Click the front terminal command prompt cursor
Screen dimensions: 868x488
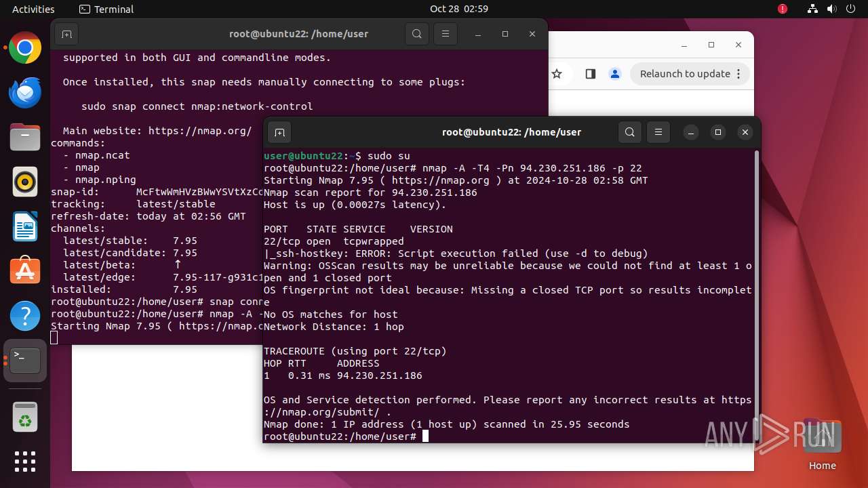[x=425, y=436]
